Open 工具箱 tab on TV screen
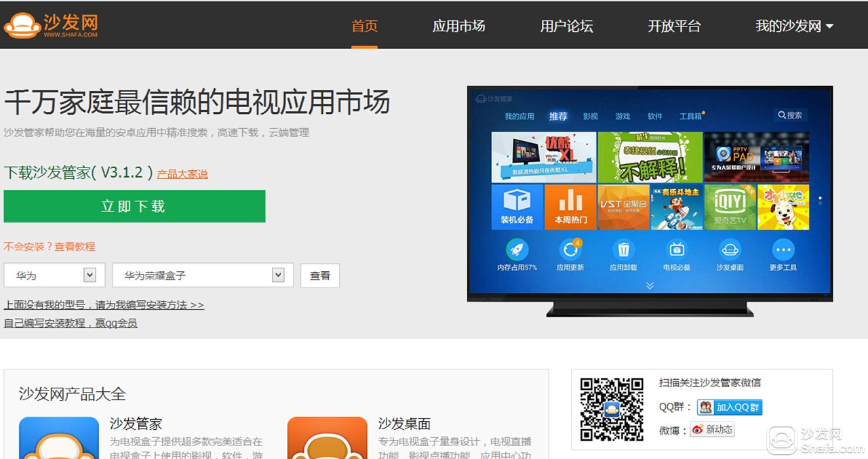The image size is (868, 459). tap(691, 116)
